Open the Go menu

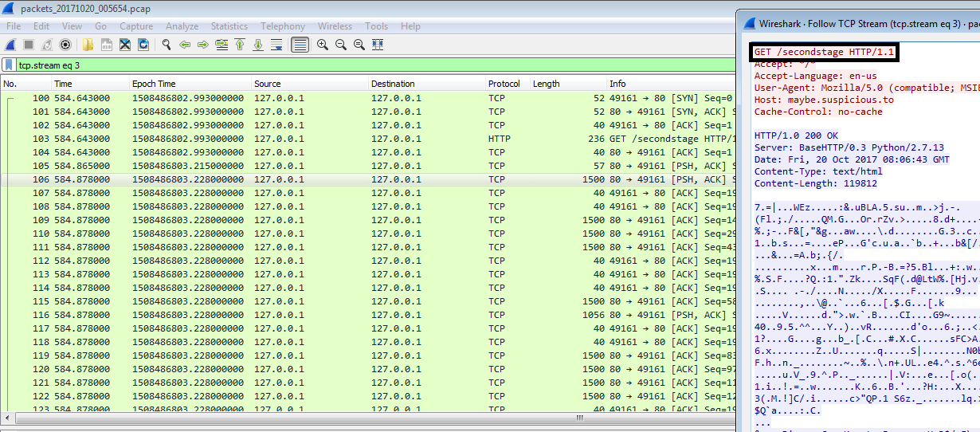point(100,26)
